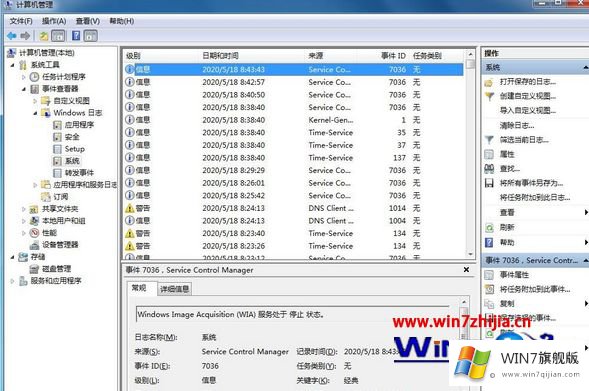Expand the 任务计划程序 node

pos(24,77)
